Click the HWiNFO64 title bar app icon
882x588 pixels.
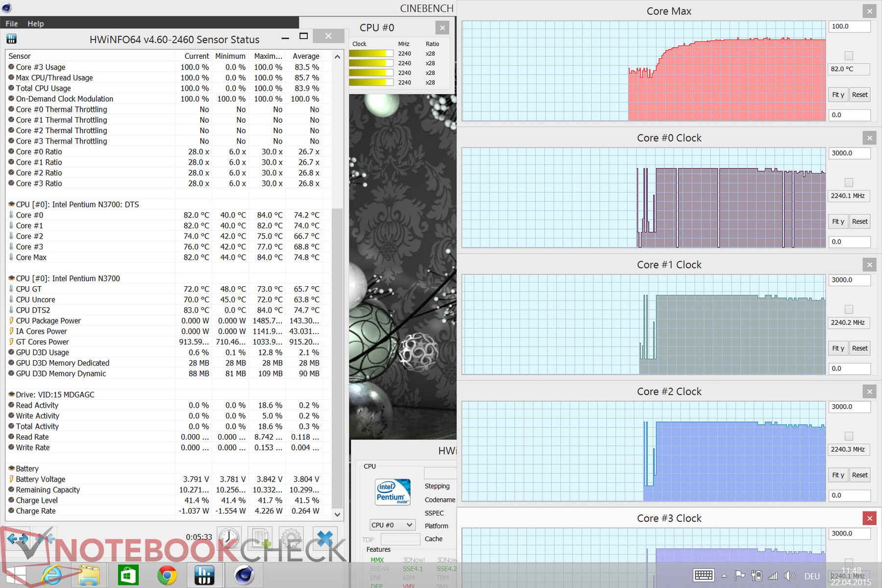point(12,39)
